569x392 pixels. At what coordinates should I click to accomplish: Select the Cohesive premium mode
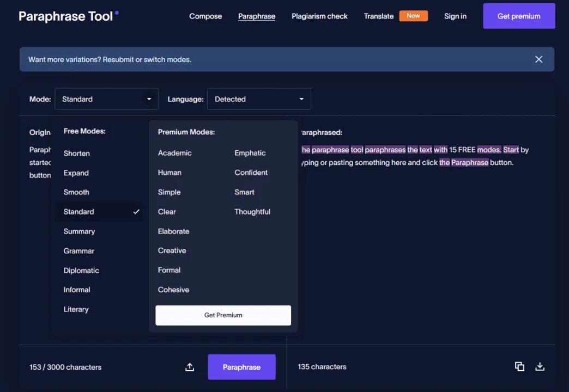173,290
